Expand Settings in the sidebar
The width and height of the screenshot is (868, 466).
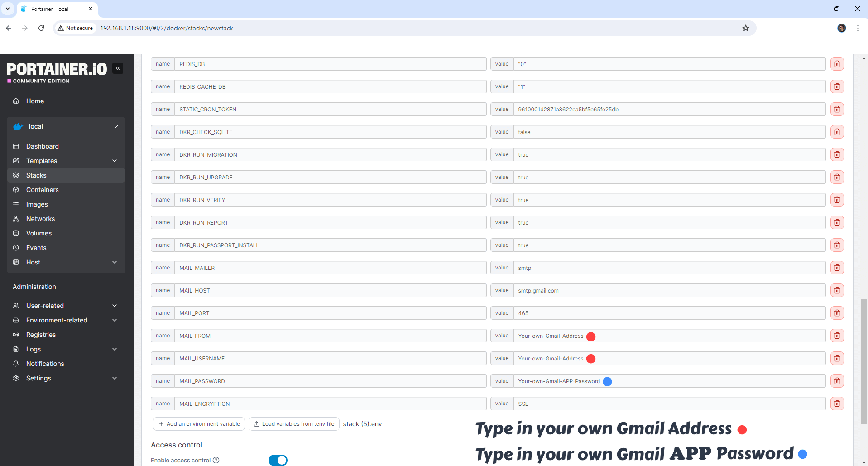click(x=115, y=378)
